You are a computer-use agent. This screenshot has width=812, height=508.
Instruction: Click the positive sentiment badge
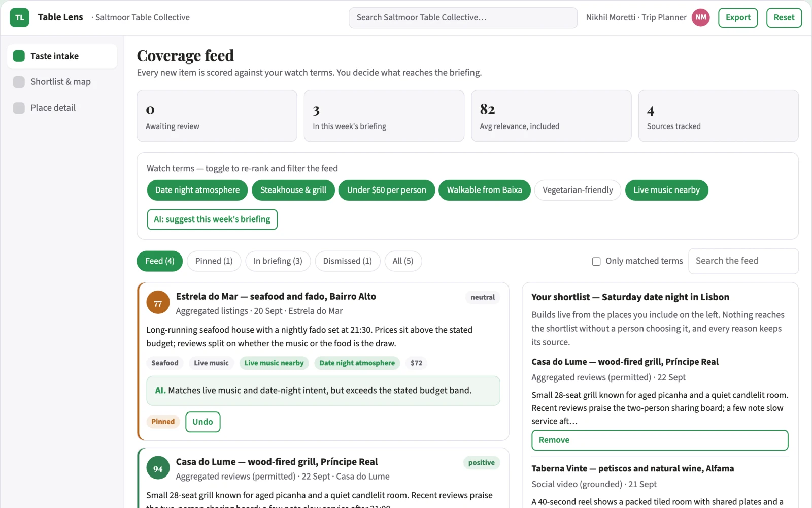pos(481,463)
